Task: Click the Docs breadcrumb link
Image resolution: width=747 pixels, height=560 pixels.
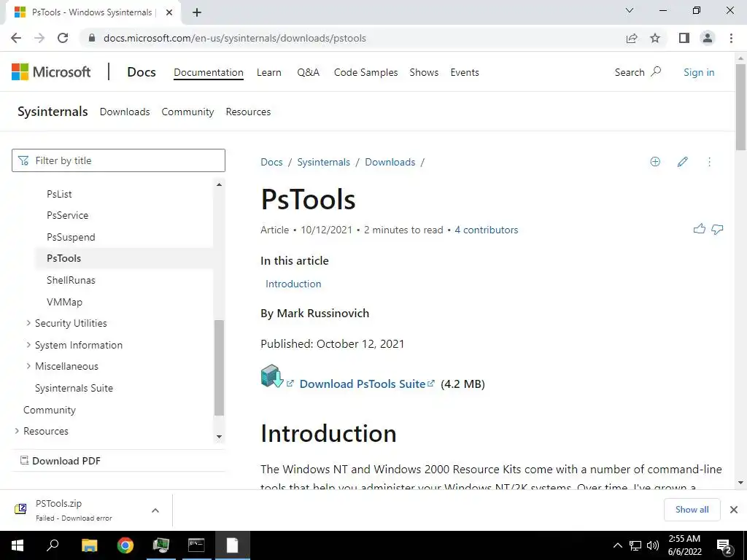Action: click(x=271, y=162)
